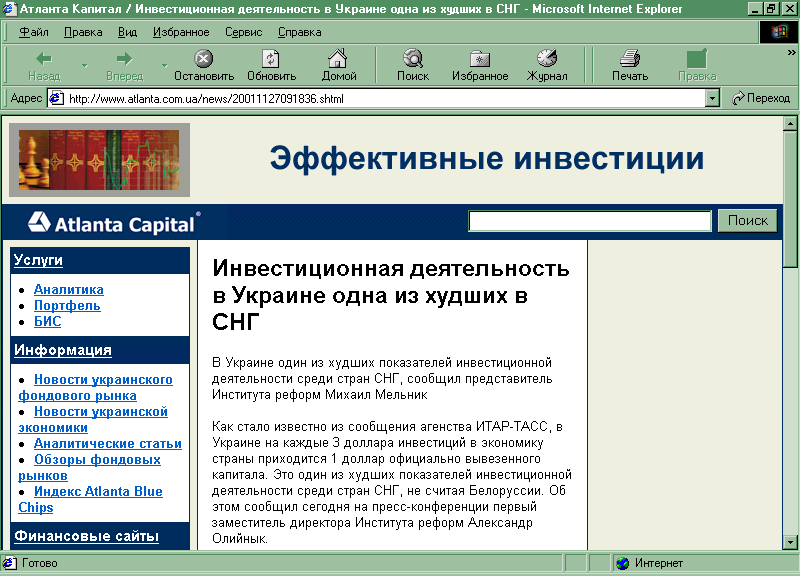Image resolution: width=800 pixels, height=576 pixels.
Task: Expand the address bar URL dropdown
Action: click(712, 98)
